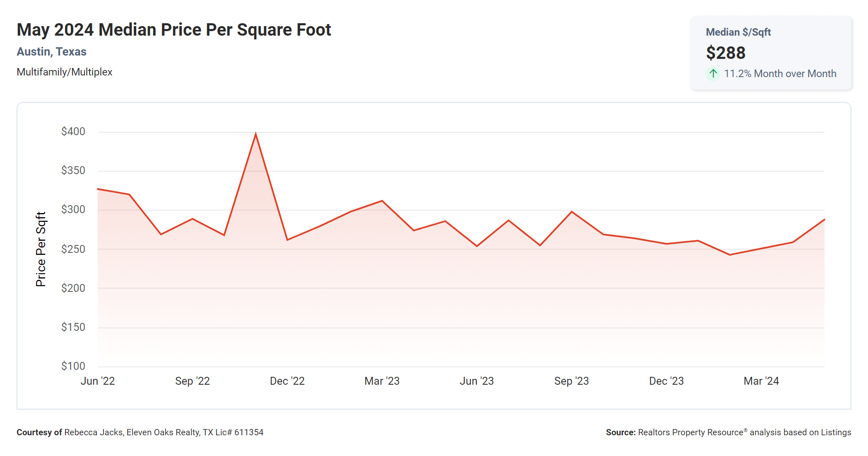Click the 11.2% Month over Month text
This screenshot has height=456, width=868.
coord(780,74)
